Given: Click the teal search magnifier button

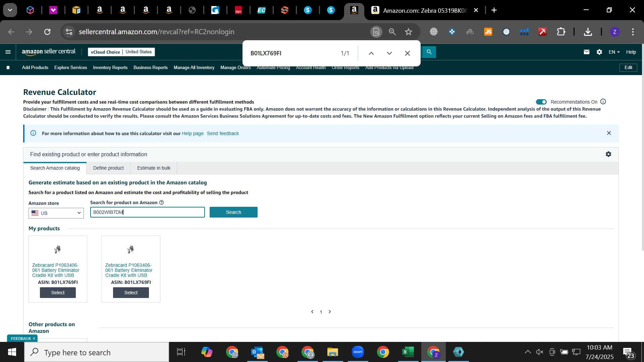Looking at the screenshot, I should point(429,52).
